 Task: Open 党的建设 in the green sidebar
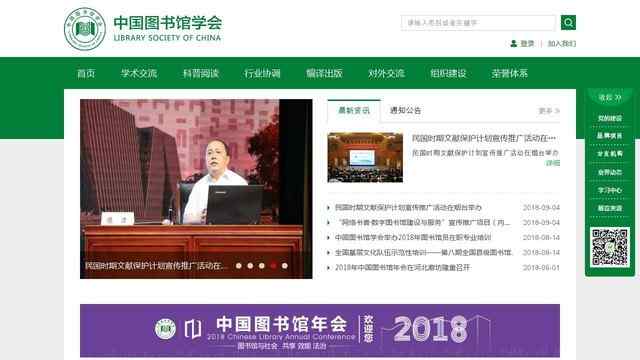pos(610,118)
